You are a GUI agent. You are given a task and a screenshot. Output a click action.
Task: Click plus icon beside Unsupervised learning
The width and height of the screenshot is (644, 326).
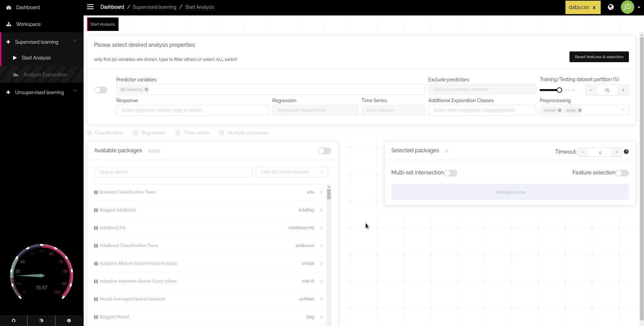pyautogui.click(x=8, y=92)
